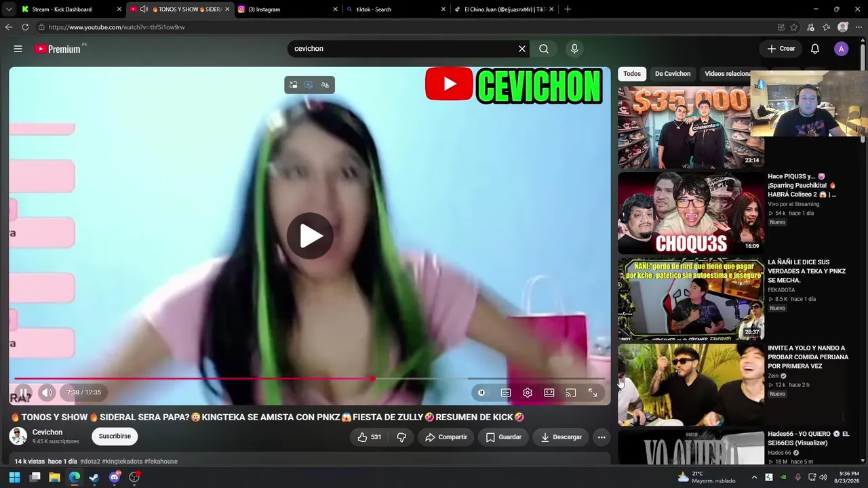Start voice search with the microphone
The image size is (868, 488).
[x=574, y=49]
